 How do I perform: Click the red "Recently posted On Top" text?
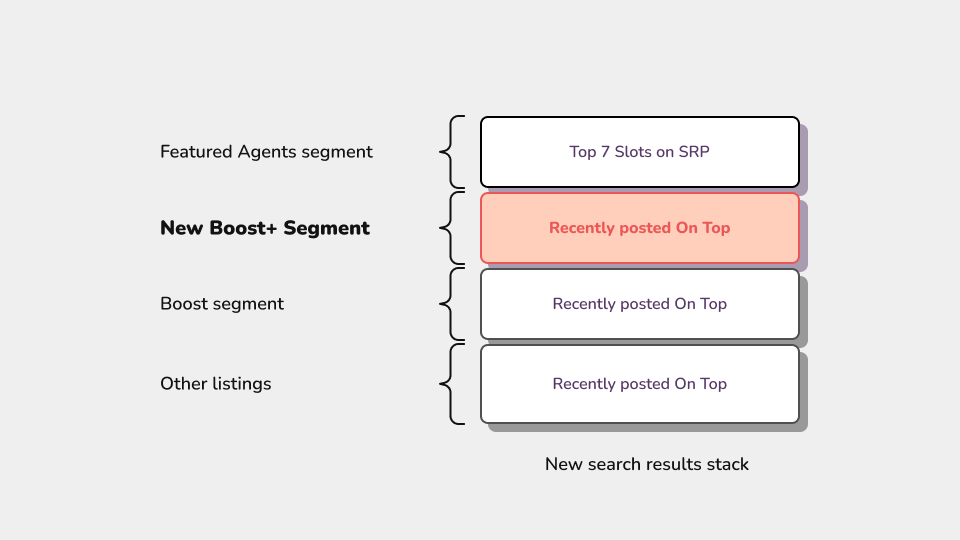tap(640, 228)
